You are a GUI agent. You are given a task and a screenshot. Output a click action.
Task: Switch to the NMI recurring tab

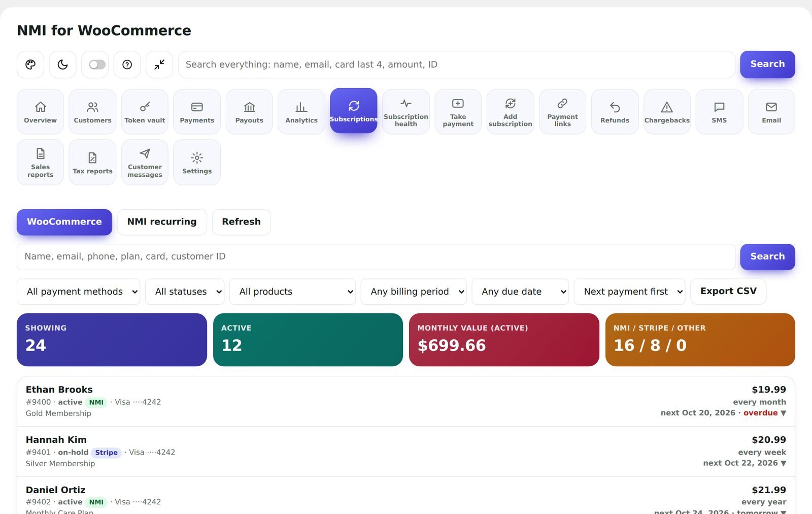tap(162, 222)
